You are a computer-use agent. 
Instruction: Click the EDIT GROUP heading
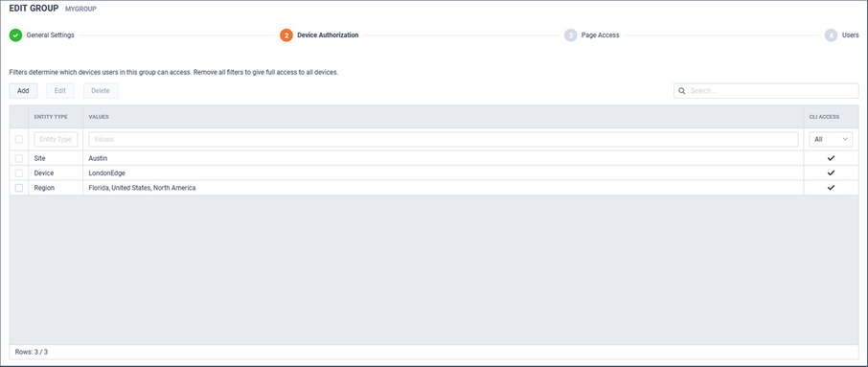pos(34,9)
